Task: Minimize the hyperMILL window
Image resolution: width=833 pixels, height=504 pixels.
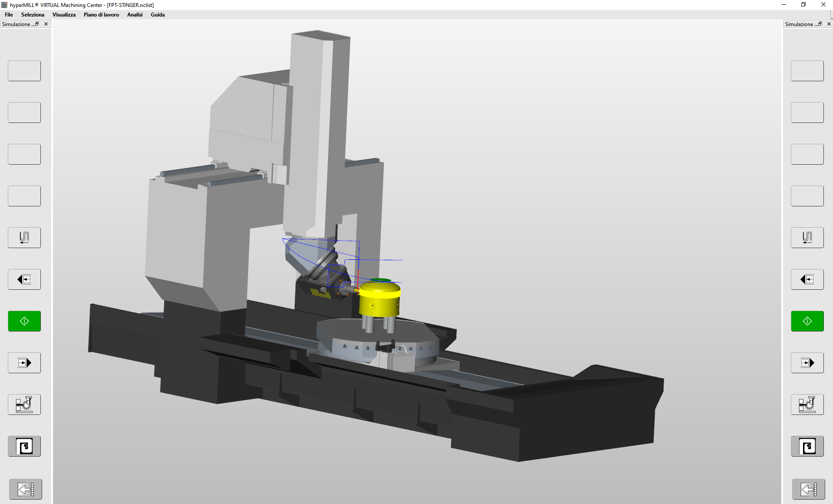Action: click(784, 5)
